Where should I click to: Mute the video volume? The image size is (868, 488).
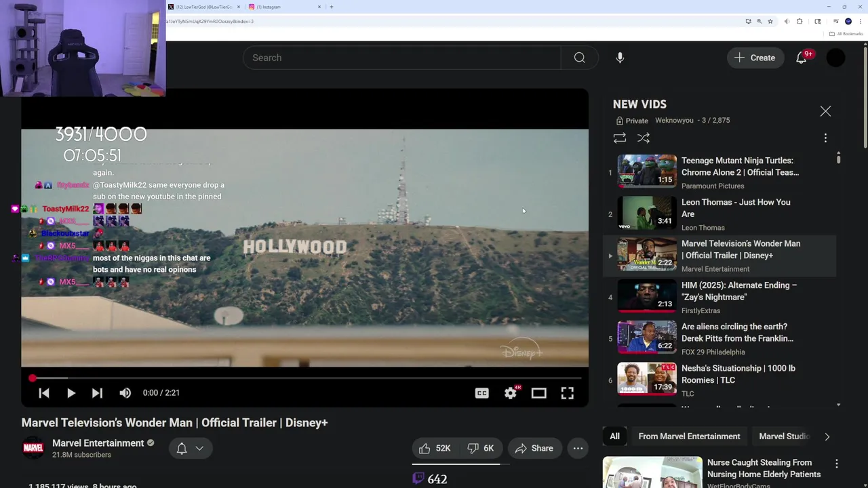point(125,393)
